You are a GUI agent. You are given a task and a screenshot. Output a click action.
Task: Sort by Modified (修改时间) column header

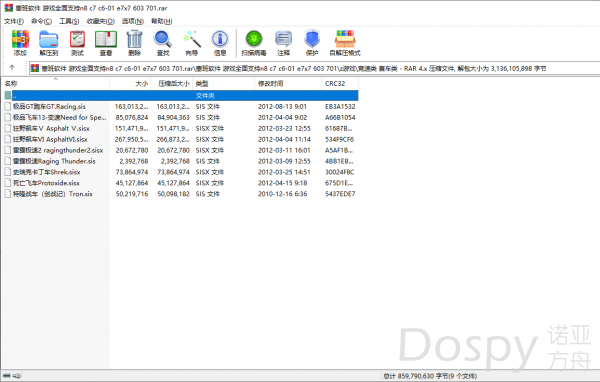288,83
